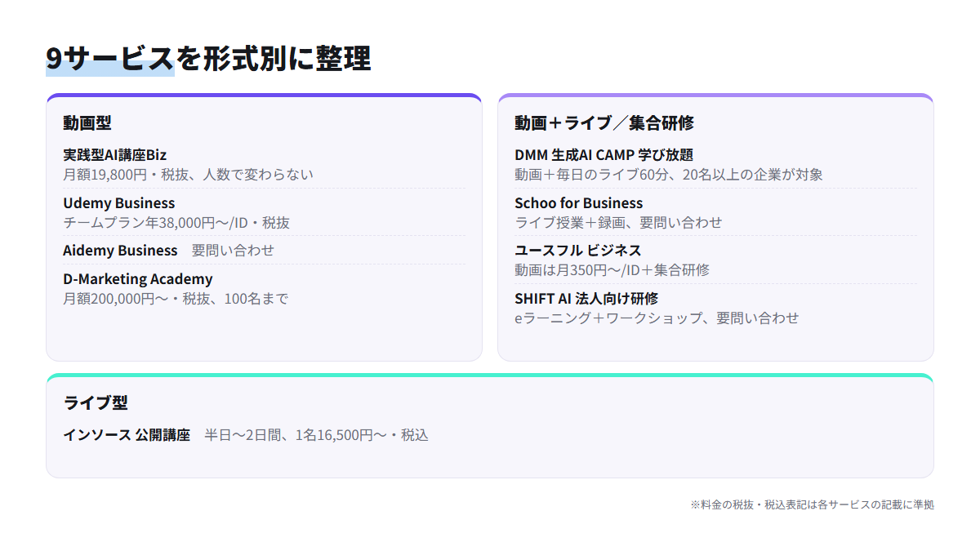Click the slide title 9サービスを形式別に整理
Screen dimensions: 980x551
208,59
